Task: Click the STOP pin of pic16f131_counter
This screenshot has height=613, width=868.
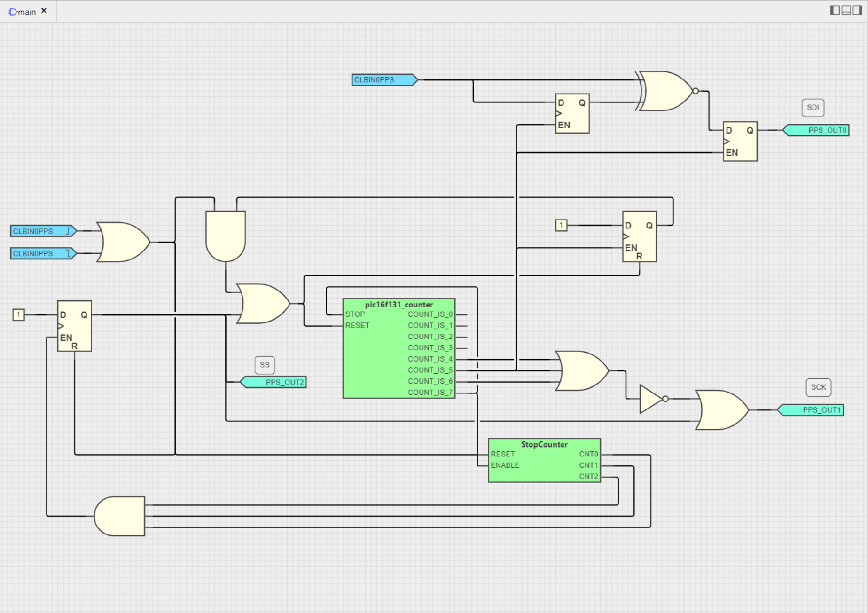Action: [x=355, y=314]
